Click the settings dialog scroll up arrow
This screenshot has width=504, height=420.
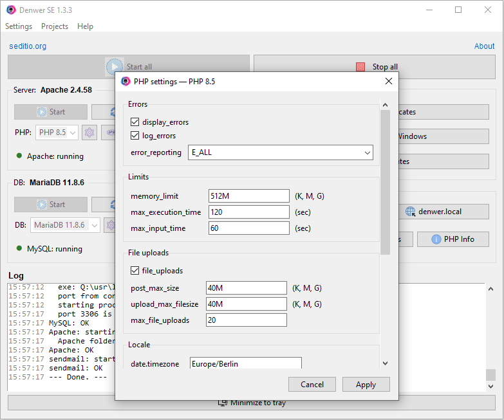385,105
